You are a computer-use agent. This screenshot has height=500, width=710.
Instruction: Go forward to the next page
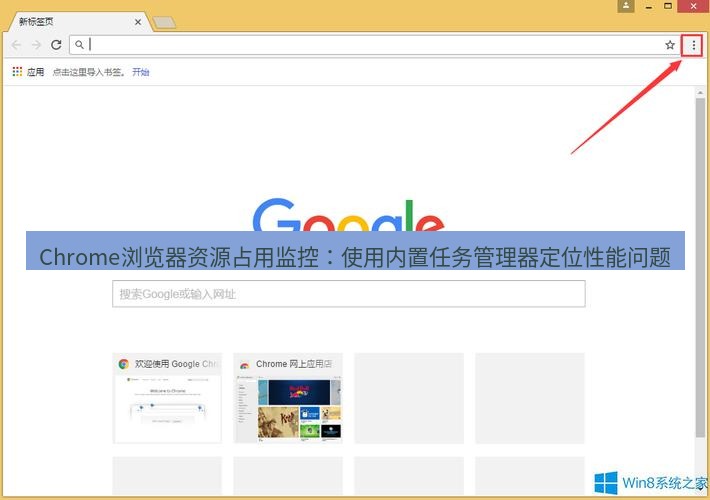tap(36, 45)
